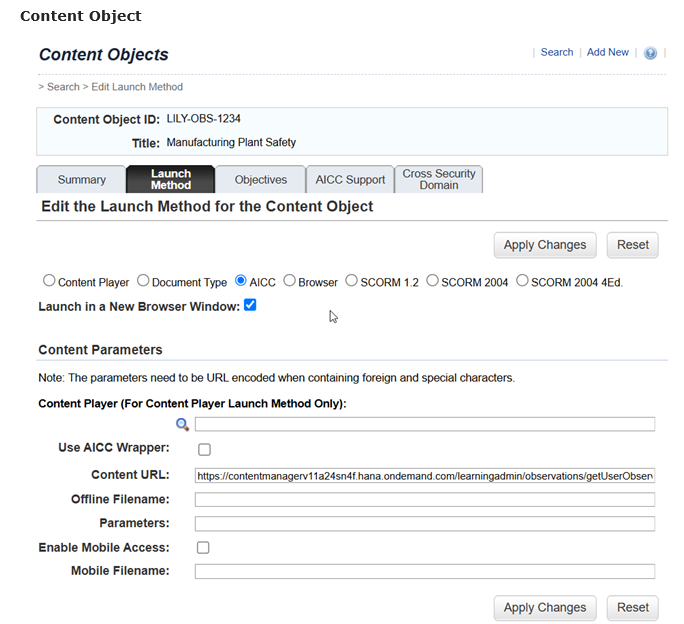Switch to the Summary tab
This screenshot has height=624, width=684.
coord(81,180)
